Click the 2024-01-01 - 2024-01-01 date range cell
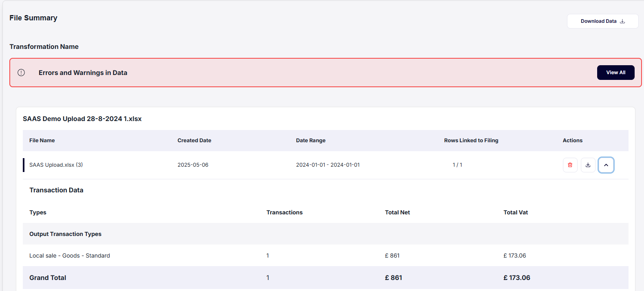This screenshot has width=644, height=291. click(327, 165)
